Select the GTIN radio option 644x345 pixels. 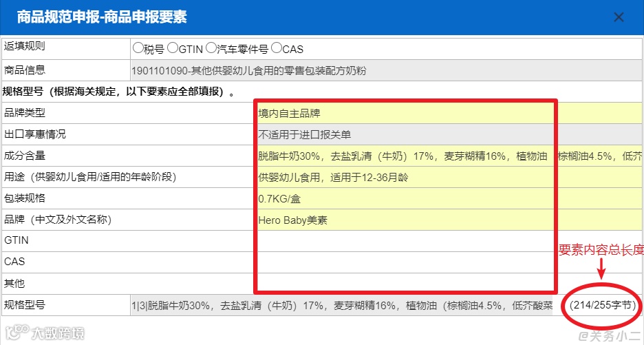173,48
